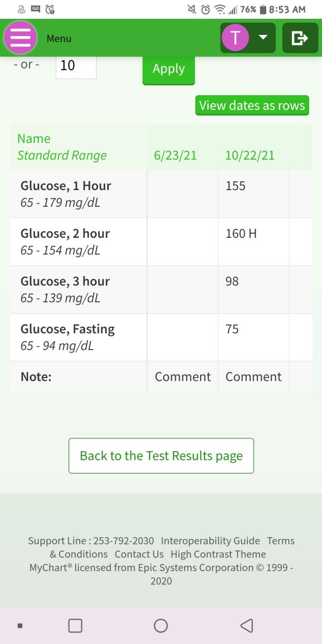Open the Interoperability Guide link

(x=210, y=541)
